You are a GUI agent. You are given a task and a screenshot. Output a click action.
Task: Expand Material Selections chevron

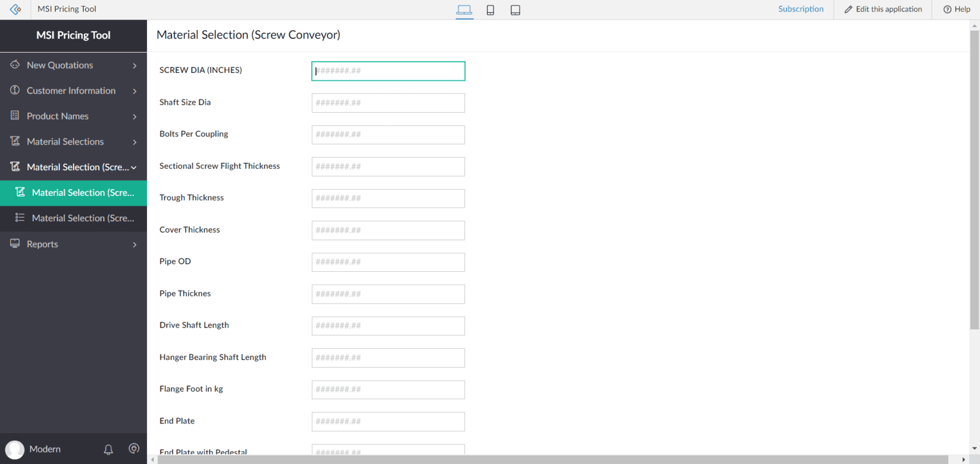point(135,142)
